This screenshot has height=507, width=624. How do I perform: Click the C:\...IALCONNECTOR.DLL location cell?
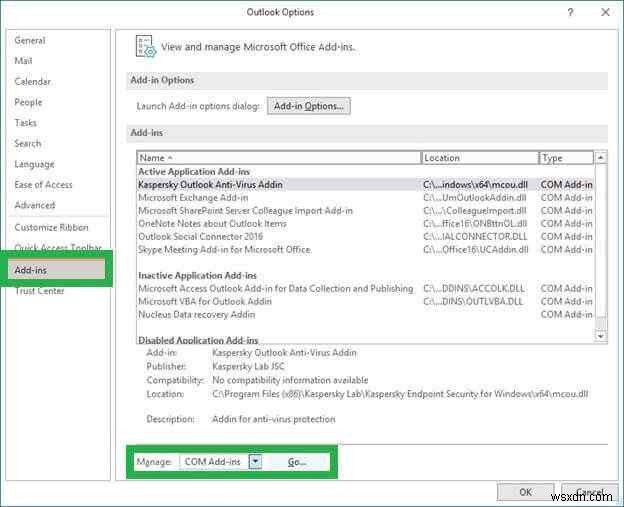tap(475, 236)
